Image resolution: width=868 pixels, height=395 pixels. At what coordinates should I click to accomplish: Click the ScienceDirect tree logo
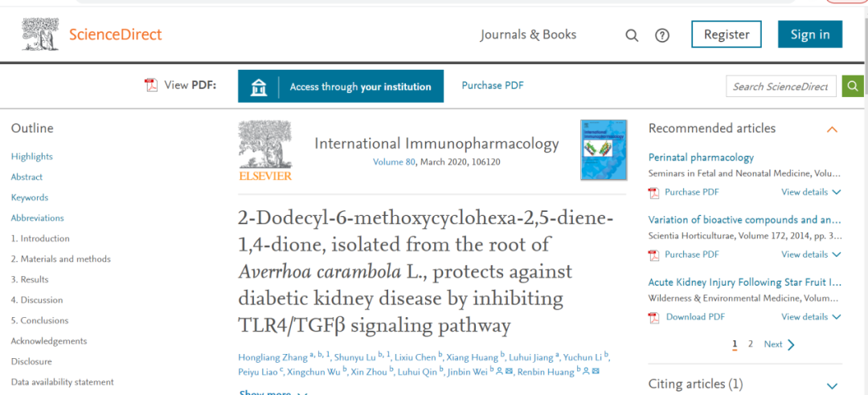pyautogui.click(x=40, y=35)
